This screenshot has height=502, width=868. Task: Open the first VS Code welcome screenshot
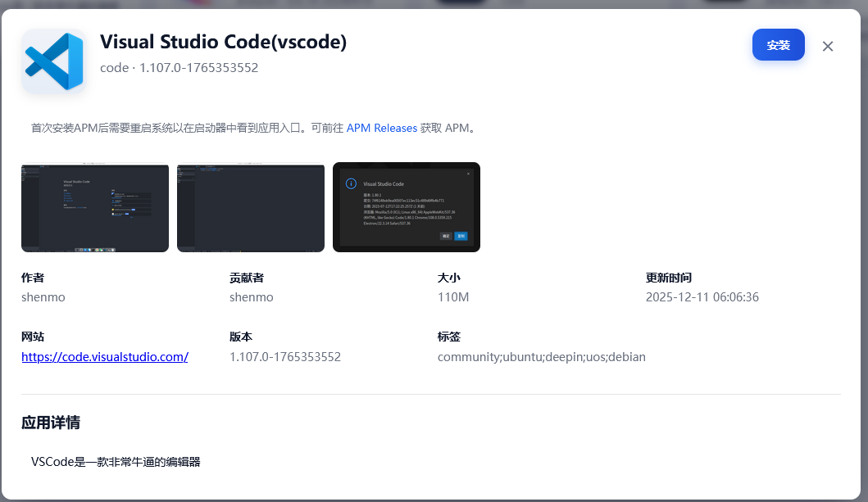pyautogui.click(x=95, y=207)
